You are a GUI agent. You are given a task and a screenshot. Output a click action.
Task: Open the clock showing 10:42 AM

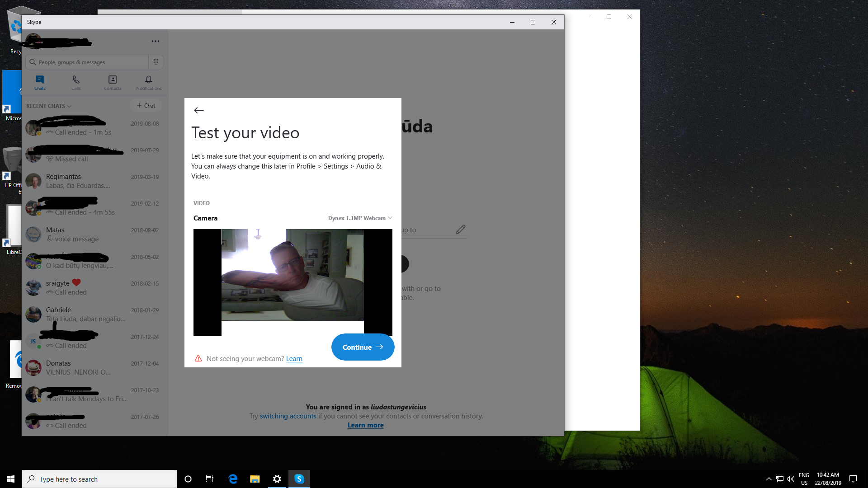pos(828,479)
